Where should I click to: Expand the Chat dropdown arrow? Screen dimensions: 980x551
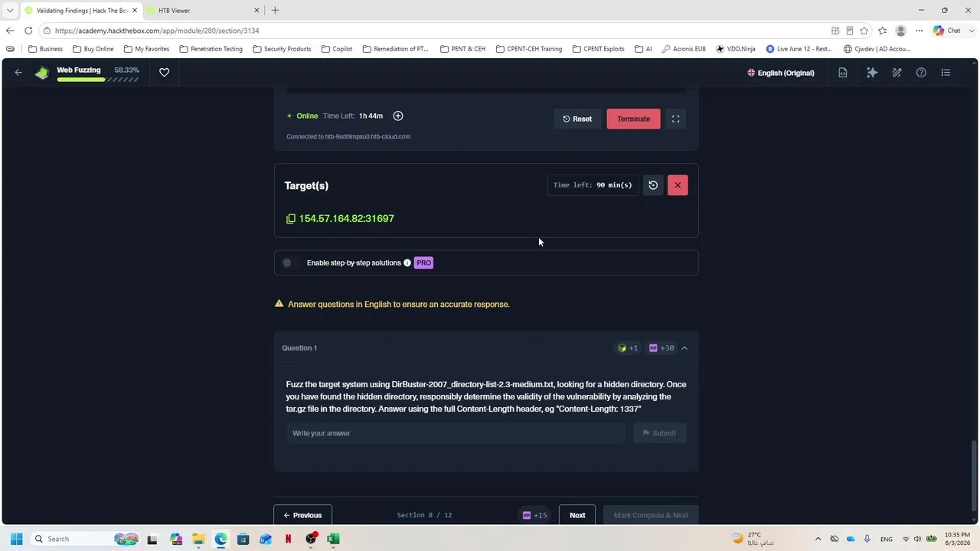coord(971,31)
